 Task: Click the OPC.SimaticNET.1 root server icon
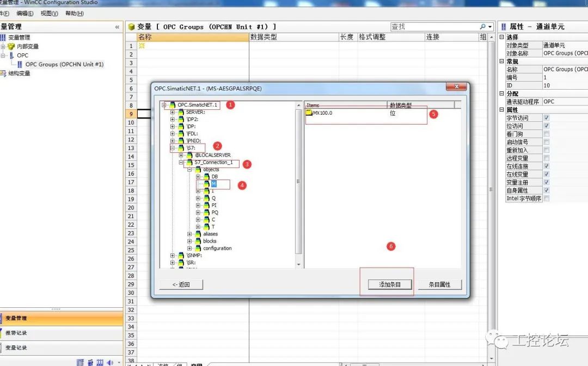(x=173, y=105)
